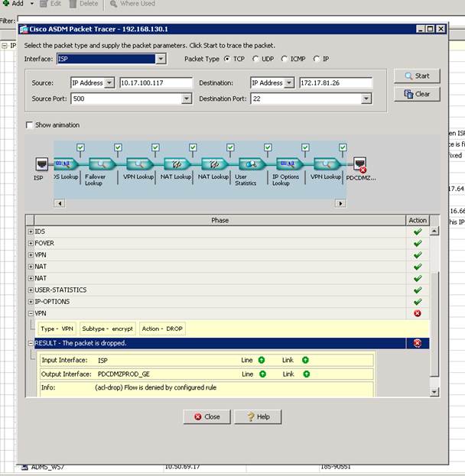Click the red X on VPN phase row
465x476 pixels.
(x=418, y=313)
